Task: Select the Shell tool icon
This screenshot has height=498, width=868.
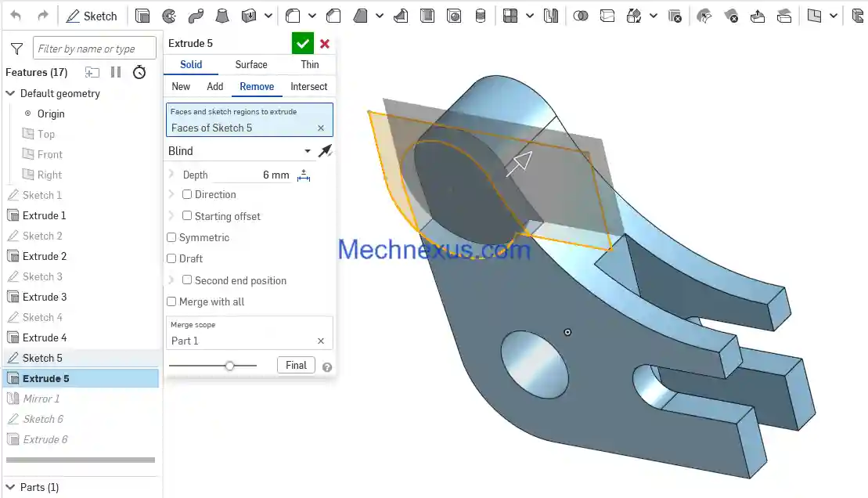Action: (x=427, y=16)
